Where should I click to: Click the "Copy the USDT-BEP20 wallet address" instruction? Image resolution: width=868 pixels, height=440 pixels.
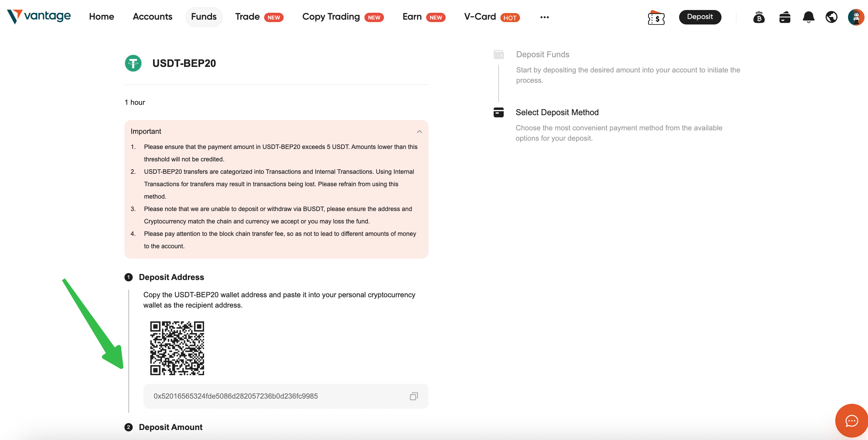pyautogui.click(x=279, y=300)
